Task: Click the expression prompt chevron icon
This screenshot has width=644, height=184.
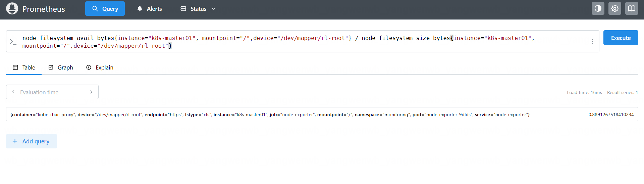Action: [x=13, y=42]
